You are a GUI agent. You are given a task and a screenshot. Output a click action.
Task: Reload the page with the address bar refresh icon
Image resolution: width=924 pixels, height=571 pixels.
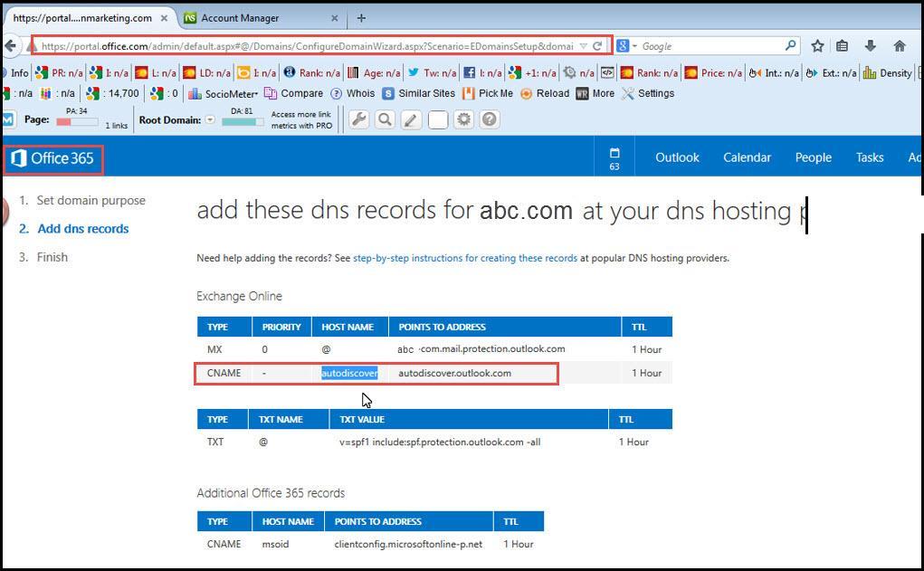point(597,46)
